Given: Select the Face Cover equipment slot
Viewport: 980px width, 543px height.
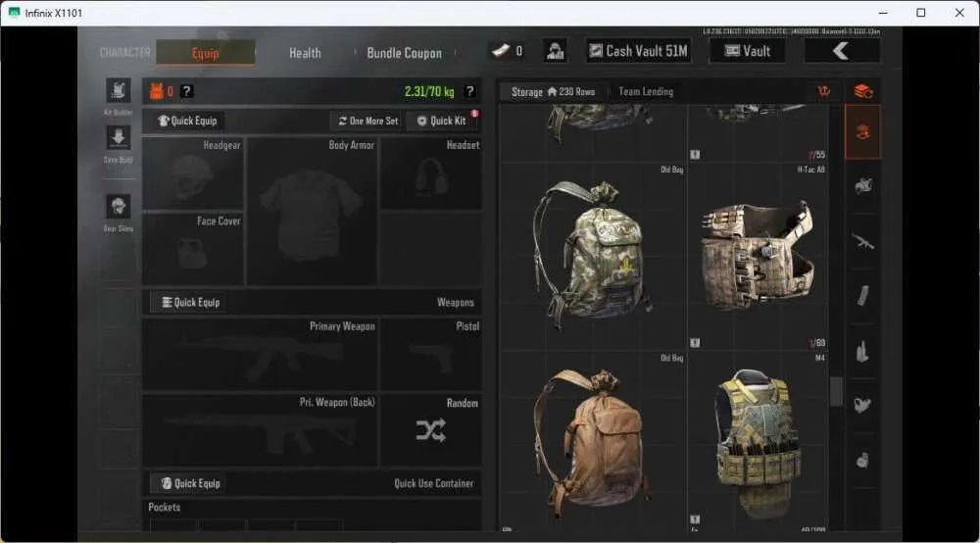Looking at the screenshot, I should tap(193, 249).
